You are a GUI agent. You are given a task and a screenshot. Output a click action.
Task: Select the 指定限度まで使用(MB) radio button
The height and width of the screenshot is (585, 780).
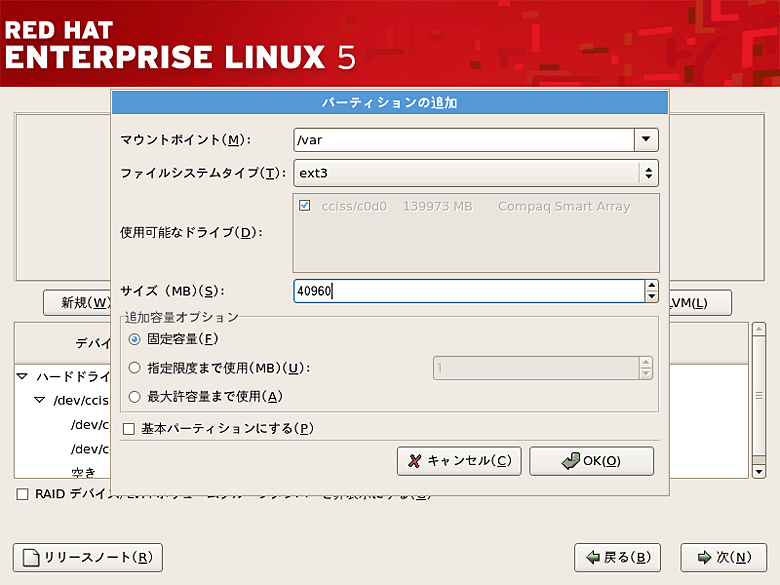(134, 368)
